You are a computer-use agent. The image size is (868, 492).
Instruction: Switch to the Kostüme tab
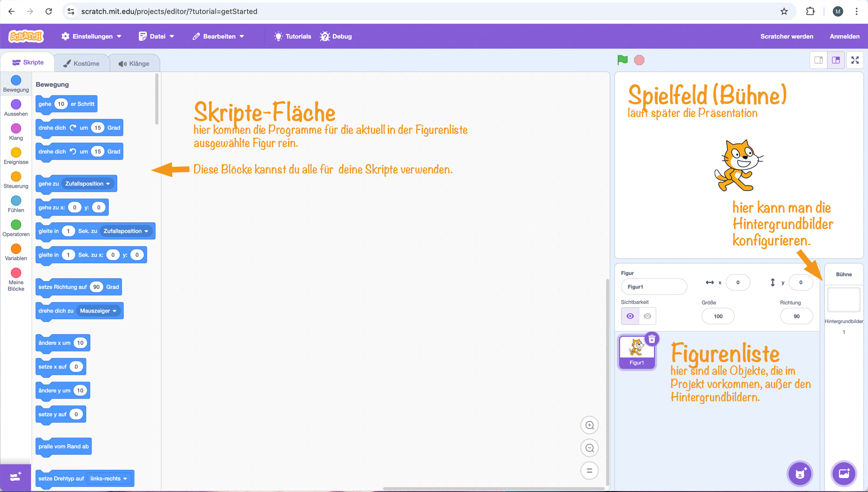pyautogui.click(x=82, y=63)
